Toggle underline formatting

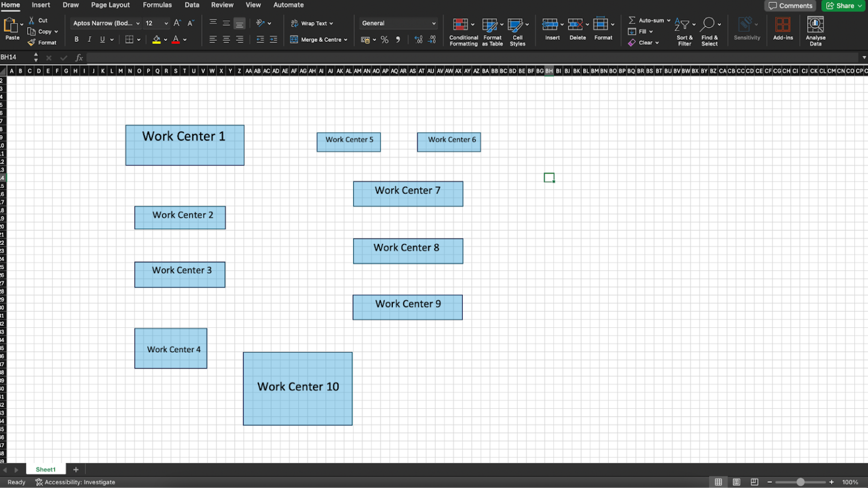(x=102, y=39)
